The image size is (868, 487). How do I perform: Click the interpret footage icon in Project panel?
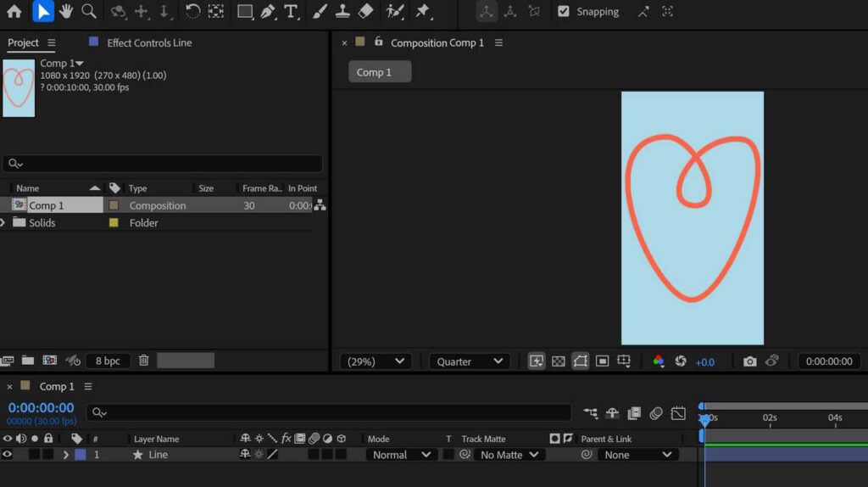click(7, 360)
